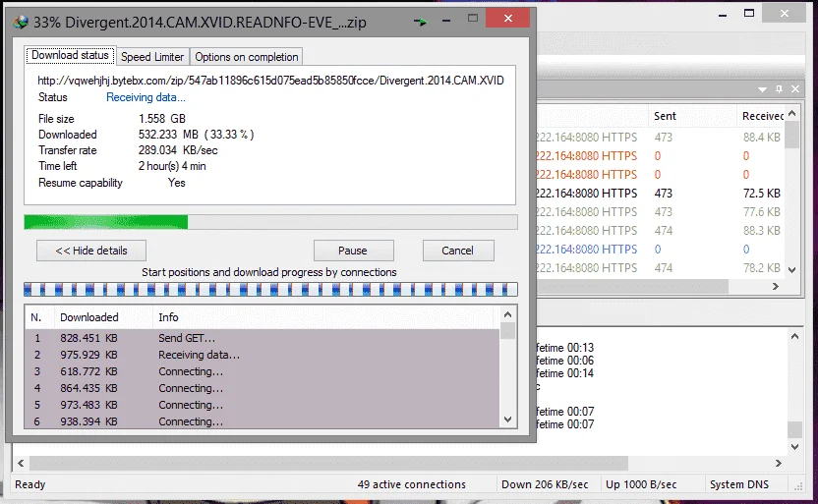Click System DNS in status bar
The image size is (818, 504).
pos(739,484)
